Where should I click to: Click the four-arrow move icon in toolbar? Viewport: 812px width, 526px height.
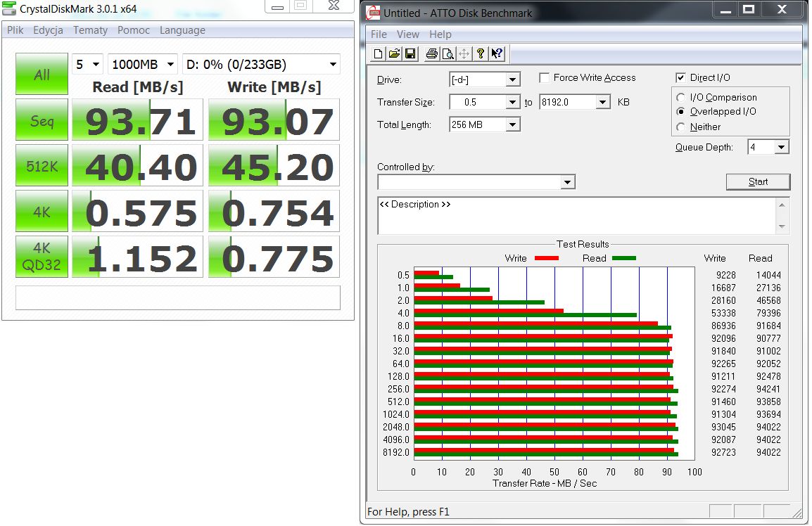click(464, 54)
